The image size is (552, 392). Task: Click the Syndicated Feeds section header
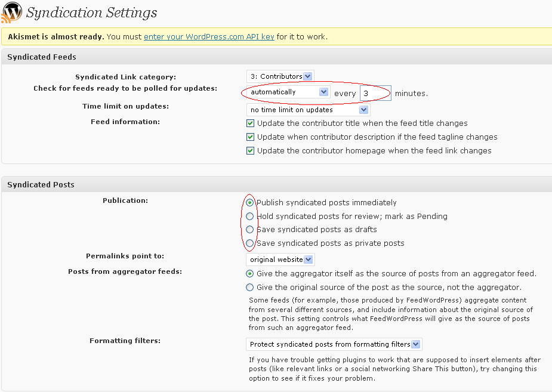[x=42, y=57]
